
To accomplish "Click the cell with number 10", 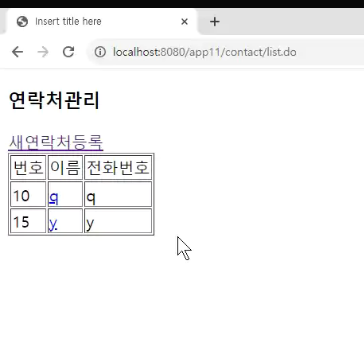I will tap(28, 194).
